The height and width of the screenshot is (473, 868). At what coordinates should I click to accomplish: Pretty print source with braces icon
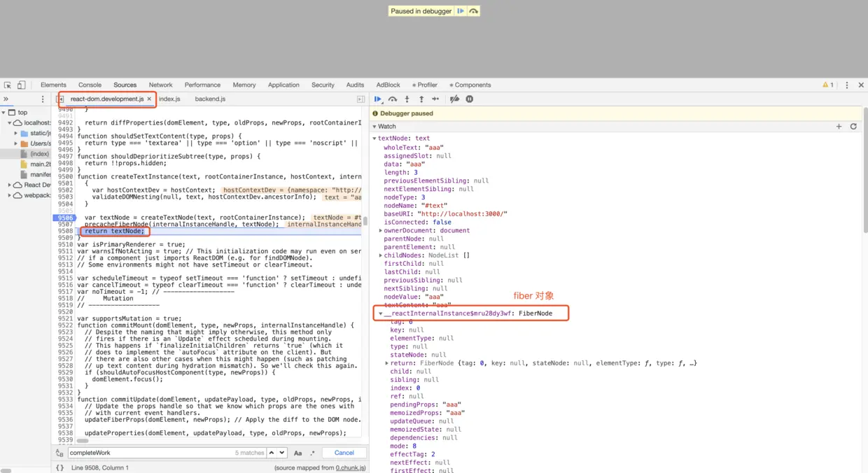(x=60, y=467)
